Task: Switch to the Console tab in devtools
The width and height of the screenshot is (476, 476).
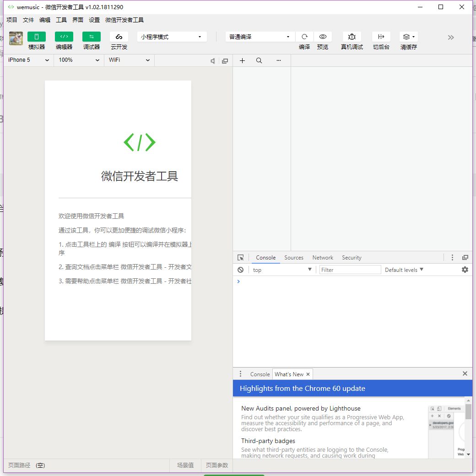Action: pos(265,258)
